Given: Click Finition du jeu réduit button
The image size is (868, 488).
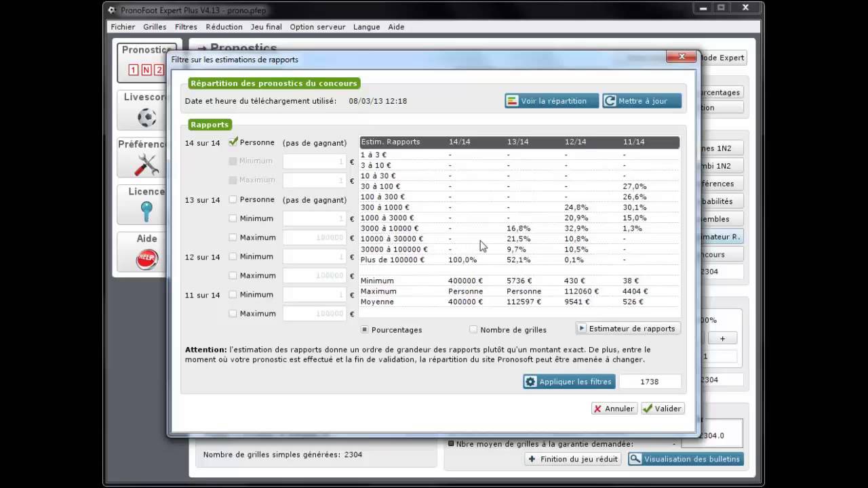Looking at the screenshot, I should click(572, 459).
